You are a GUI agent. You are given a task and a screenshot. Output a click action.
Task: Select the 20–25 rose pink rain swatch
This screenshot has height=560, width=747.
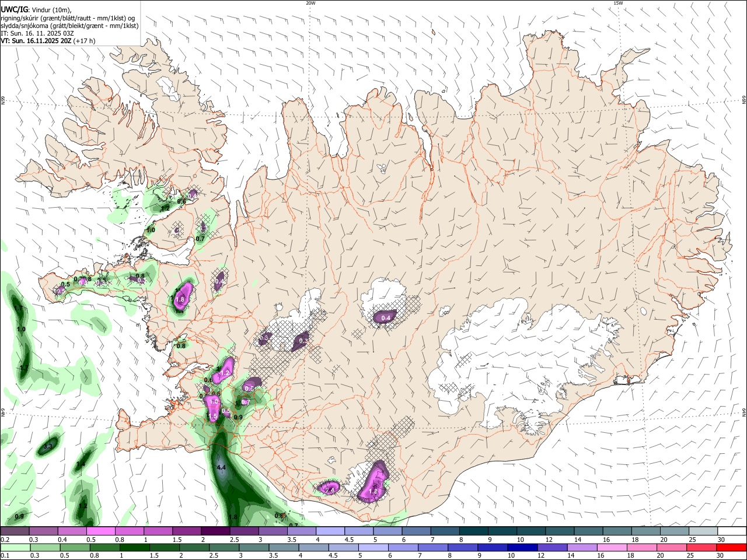click(x=671, y=548)
